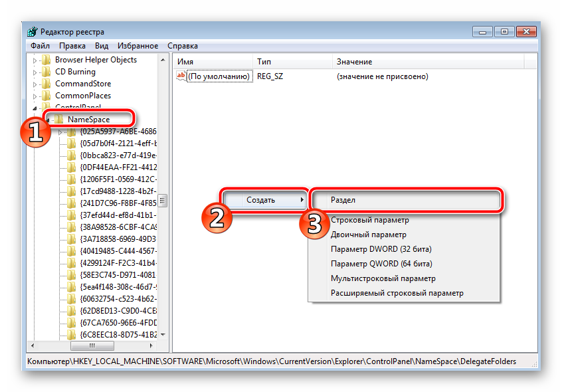This screenshot has width=562, height=392.
Task: Click the Registry Editor icon in title bar
Action: coord(31,32)
